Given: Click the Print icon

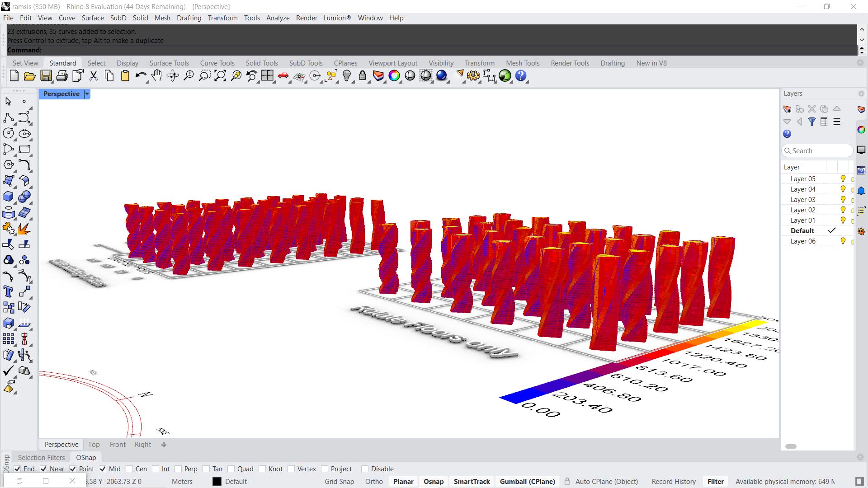Looking at the screenshot, I should (x=61, y=76).
